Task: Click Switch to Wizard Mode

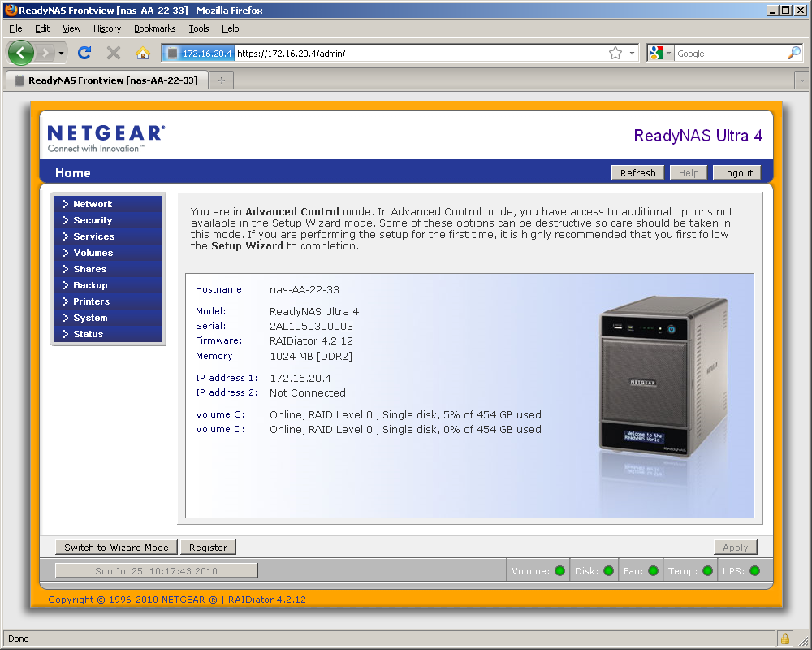Action: coord(116,548)
